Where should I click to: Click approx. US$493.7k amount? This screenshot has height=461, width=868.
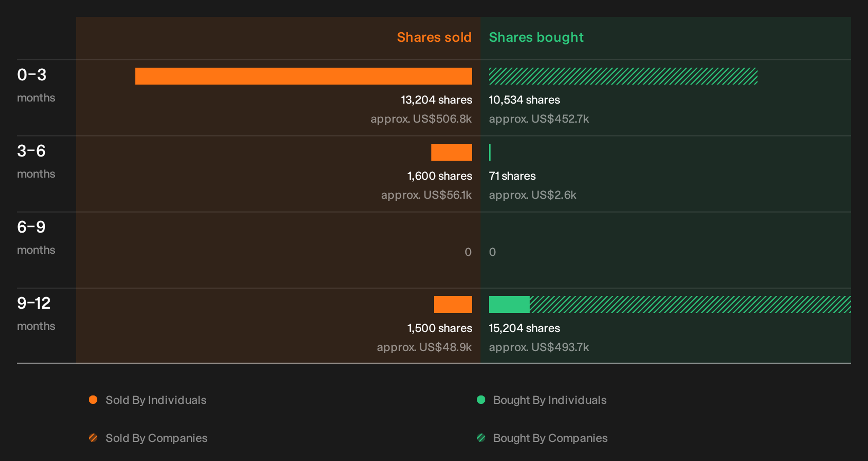[539, 347]
